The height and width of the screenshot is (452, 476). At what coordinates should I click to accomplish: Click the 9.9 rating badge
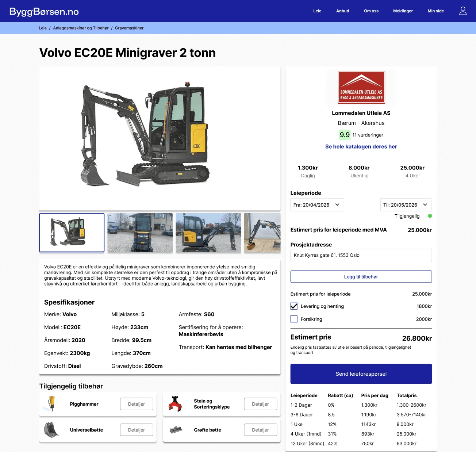click(345, 135)
